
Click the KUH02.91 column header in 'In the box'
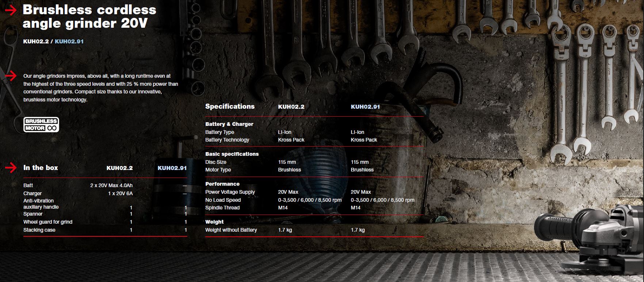[172, 168]
